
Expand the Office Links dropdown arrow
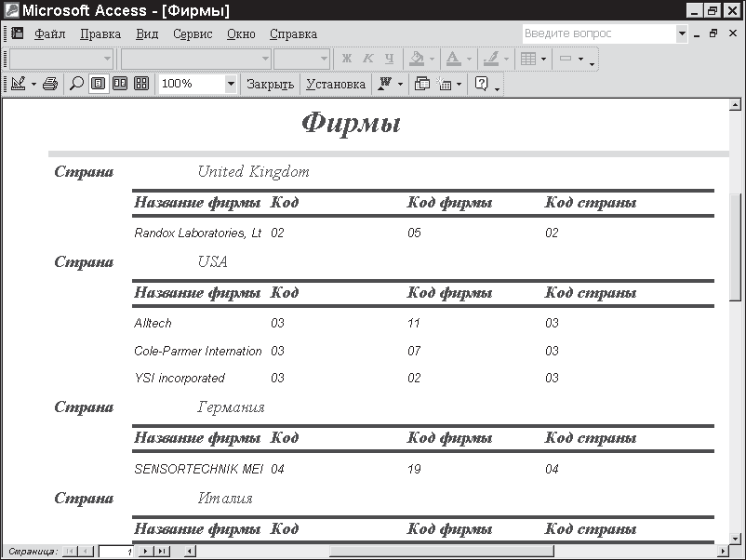pyautogui.click(x=401, y=84)
